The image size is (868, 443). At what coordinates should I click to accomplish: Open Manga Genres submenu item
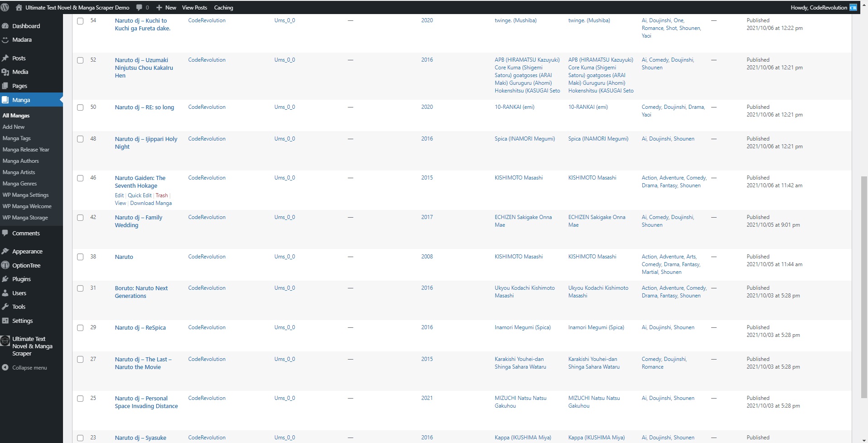[x=19, y=184]
